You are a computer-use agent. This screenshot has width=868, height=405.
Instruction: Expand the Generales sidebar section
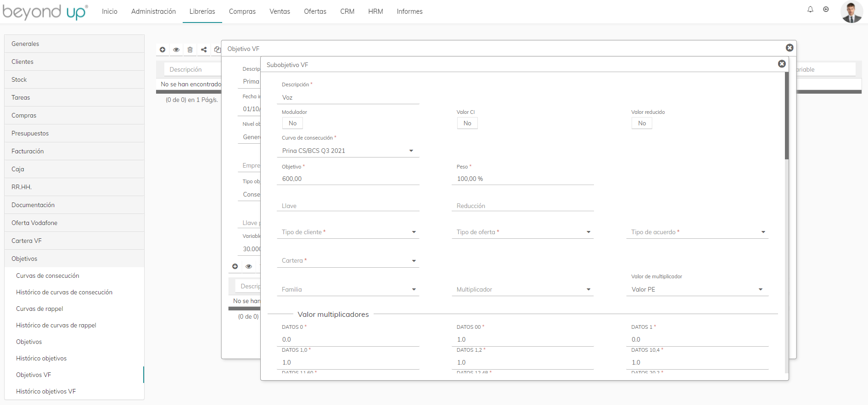pyautogui.click(x=74, y=44)
